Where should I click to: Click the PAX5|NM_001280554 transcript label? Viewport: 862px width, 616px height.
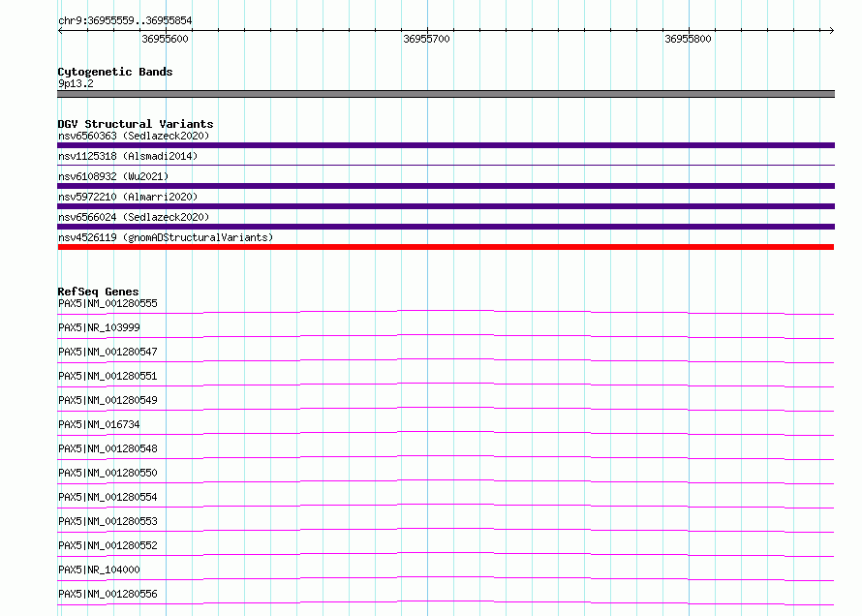(x=108, y=497)
